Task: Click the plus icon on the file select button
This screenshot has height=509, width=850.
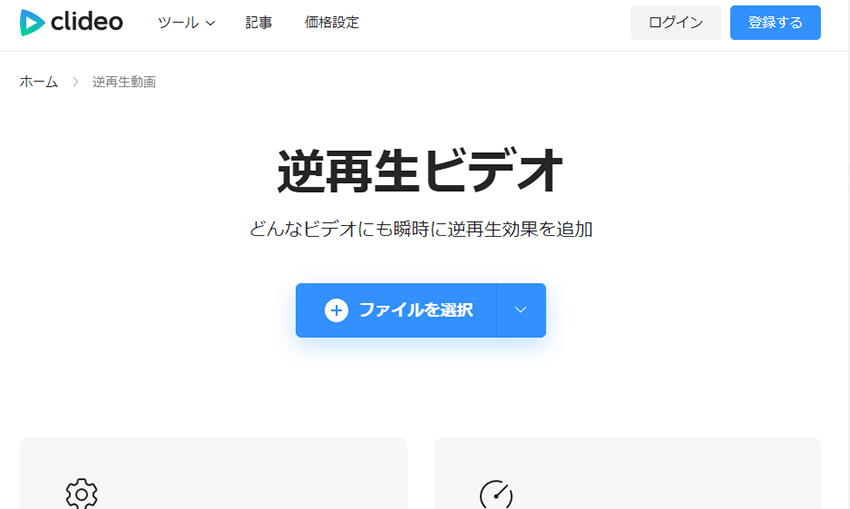Action: [336, 310]
